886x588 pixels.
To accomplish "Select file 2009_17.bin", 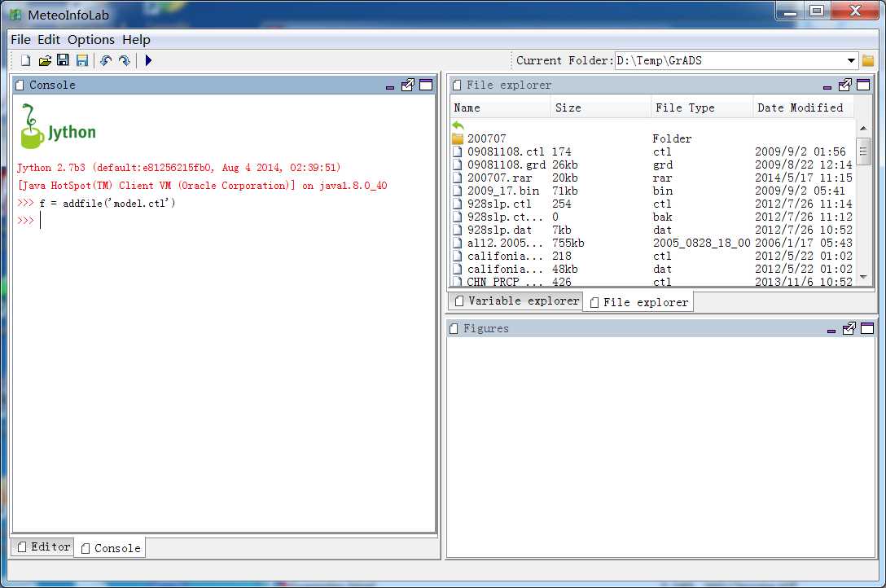I will coord(652,191).
